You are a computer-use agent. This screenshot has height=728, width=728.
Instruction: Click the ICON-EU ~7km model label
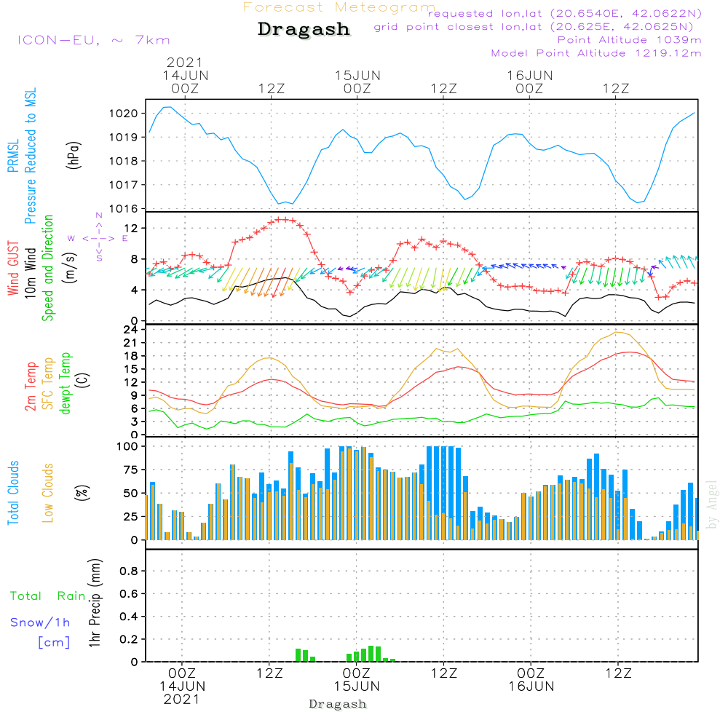click(x=93, y=40)
